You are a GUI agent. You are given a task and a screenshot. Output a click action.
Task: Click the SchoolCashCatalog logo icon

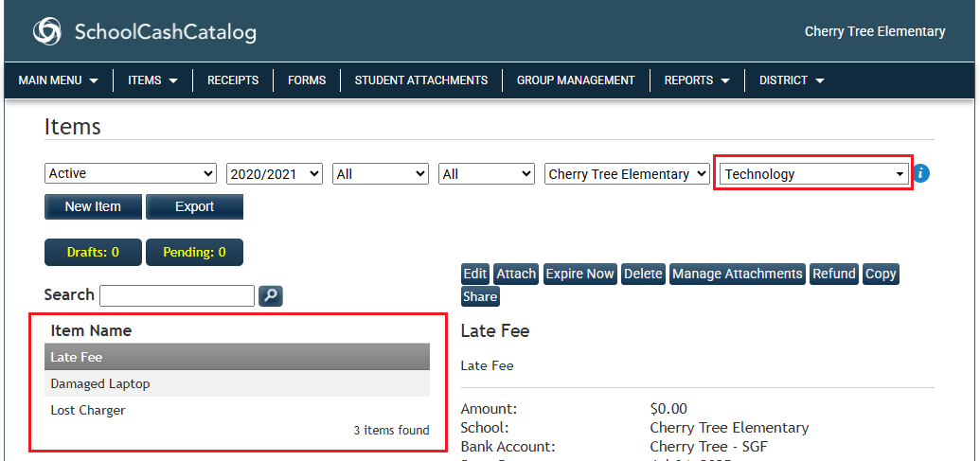pos(47,31)
